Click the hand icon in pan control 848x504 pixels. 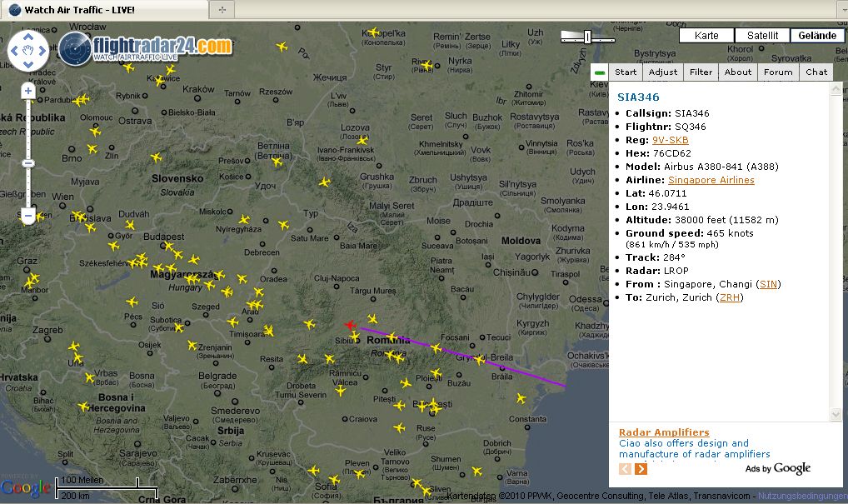(x=28, y=52)
